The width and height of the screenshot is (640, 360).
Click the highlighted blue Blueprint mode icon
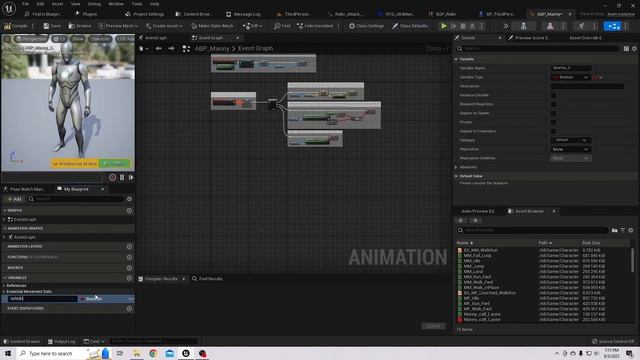(x=612, y=26)
